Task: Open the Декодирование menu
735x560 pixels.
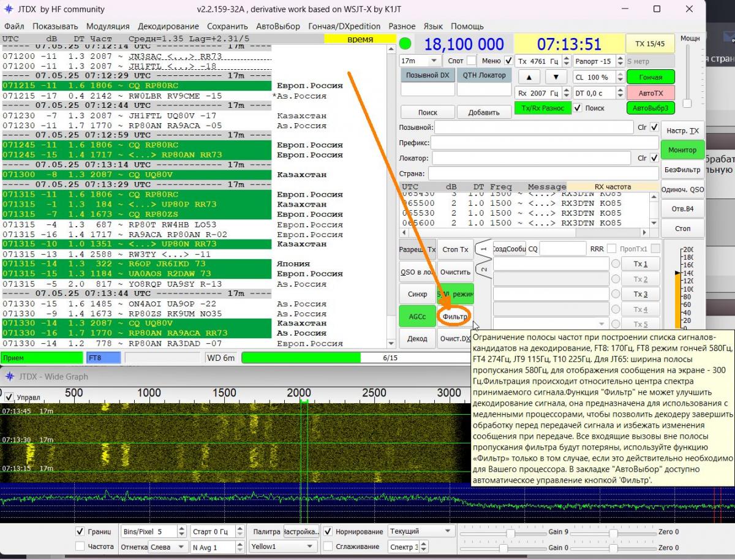Action: coord(168,26)
